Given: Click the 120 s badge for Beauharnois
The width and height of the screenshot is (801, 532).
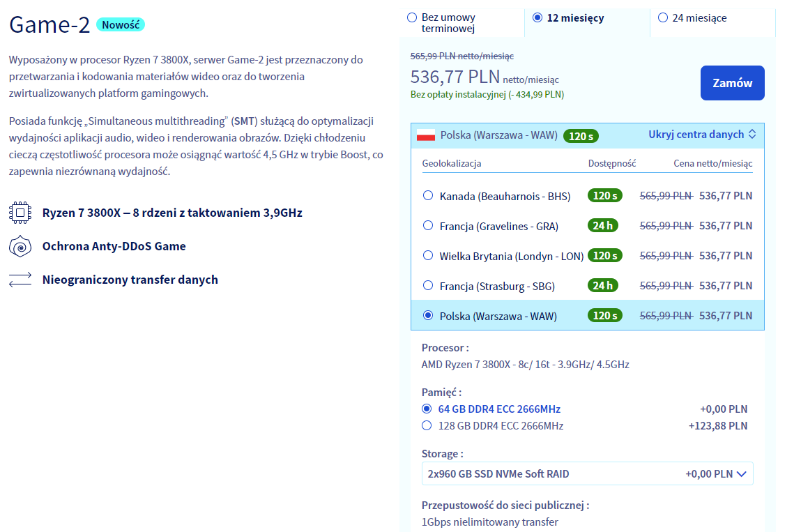Looking at the screenshot, I should 604,196.
